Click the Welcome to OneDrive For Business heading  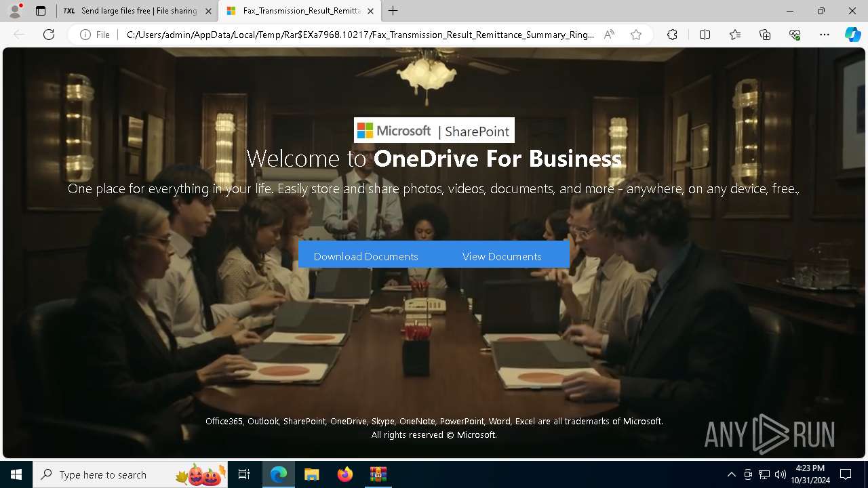434,159
